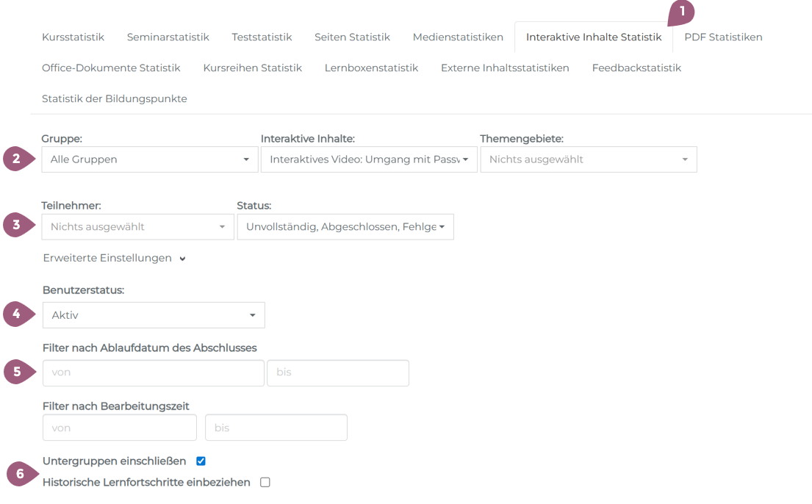Click the Ablaufdatum 'von' date field
This screenshot has height=504, width=812.
tap(153, 372)
